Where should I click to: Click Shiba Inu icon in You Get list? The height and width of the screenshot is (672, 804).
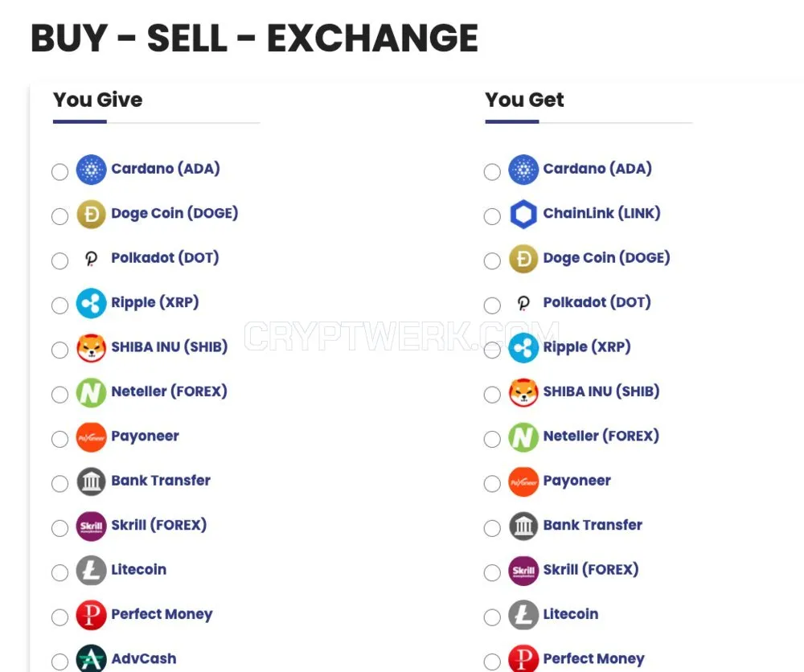523,392
